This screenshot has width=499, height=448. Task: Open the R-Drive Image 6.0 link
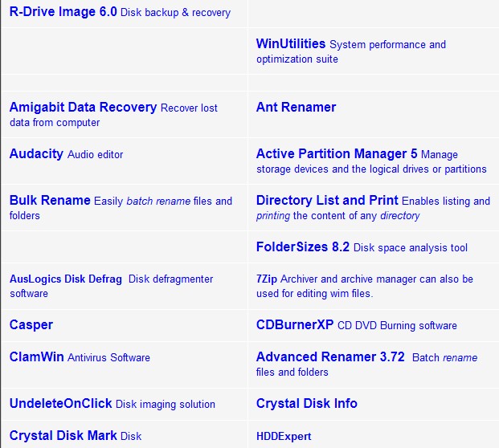click(63, 12)
